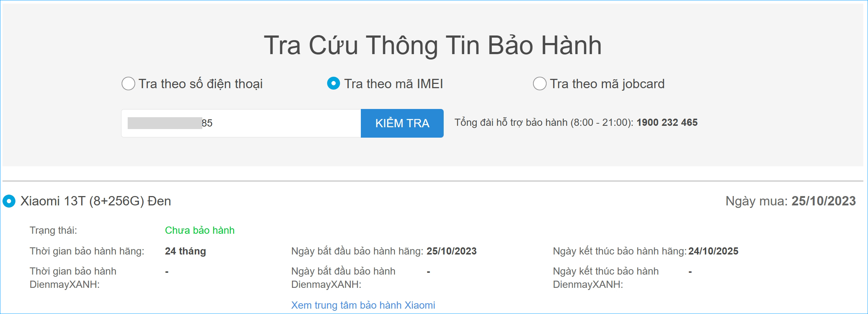The width and height of the screenshot is (868, 314).
Task: Click the 'Ngày bắt đầu bảo hành hãng' date value
Action: click(x=452, y=251)
